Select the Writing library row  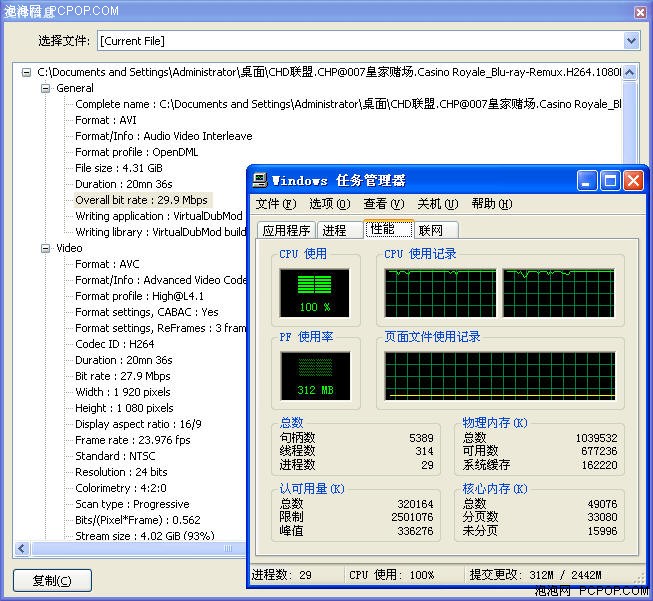click(160, 232)
